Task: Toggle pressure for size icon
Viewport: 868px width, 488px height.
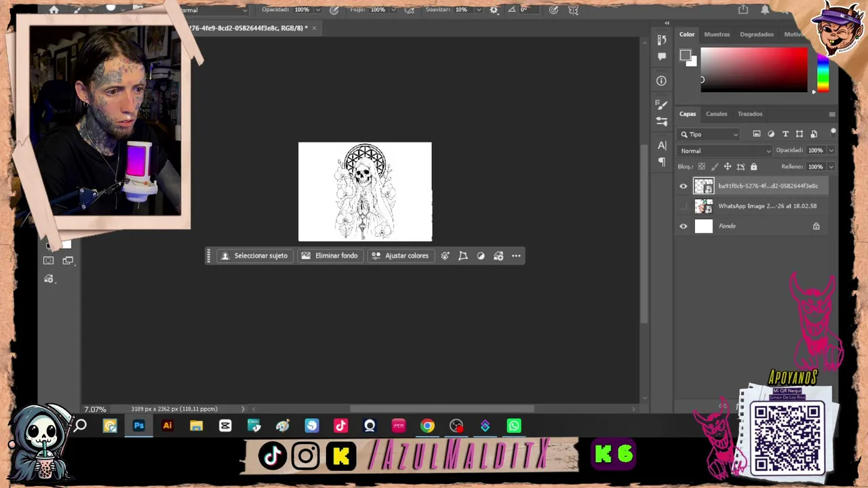Action: click(554, 9)
